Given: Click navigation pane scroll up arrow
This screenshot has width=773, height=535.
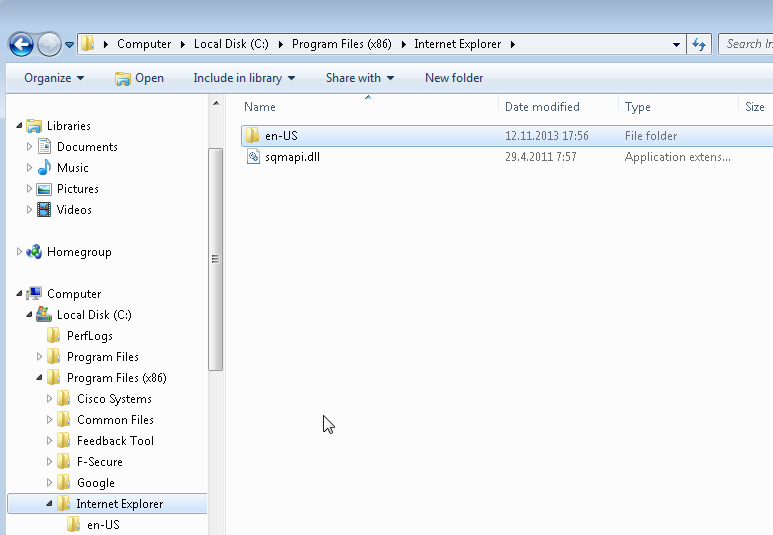Looking at the screenshot, I should click(x=216, y=104).
